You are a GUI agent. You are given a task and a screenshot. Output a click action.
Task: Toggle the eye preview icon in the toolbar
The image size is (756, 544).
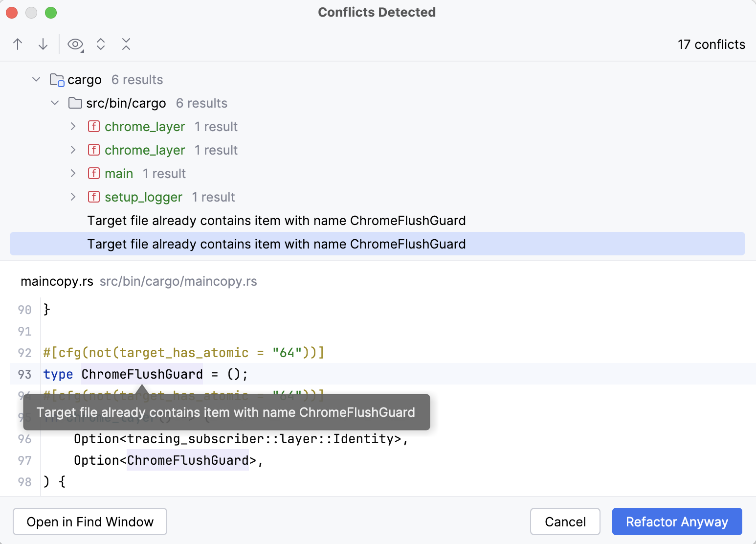75,44
